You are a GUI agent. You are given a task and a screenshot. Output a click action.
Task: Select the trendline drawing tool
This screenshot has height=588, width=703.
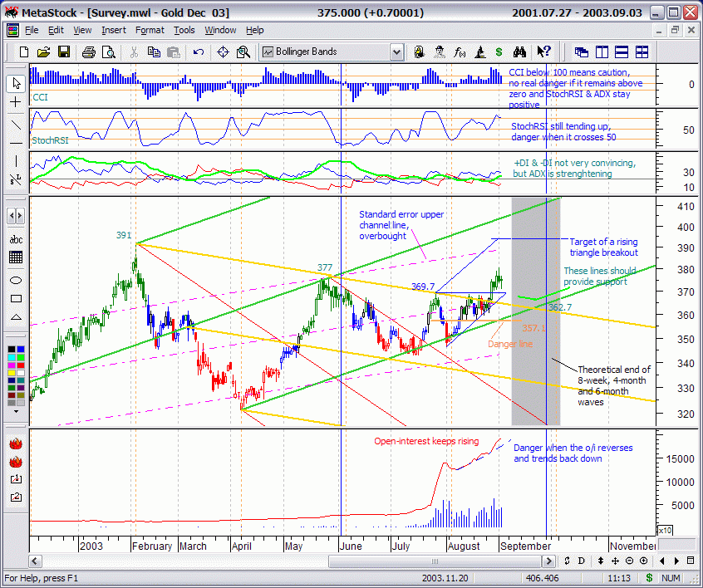pyautogui.click(x=16, y=125)
